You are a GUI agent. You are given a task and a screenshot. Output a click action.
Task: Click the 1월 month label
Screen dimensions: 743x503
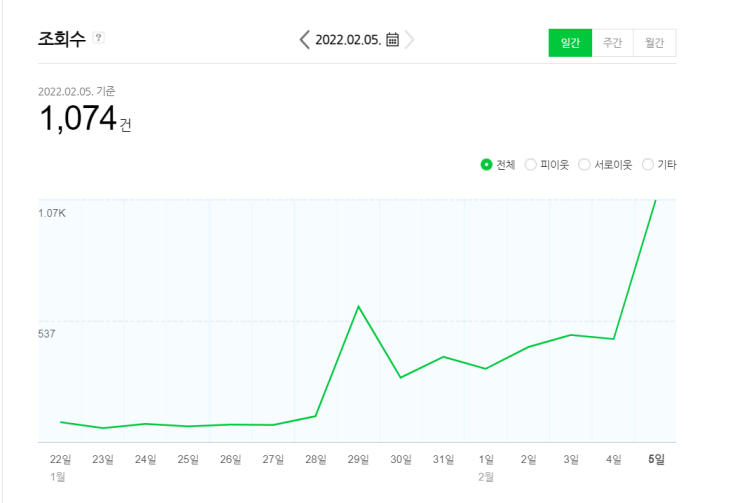pyautogui.click(x=58, y=476)
